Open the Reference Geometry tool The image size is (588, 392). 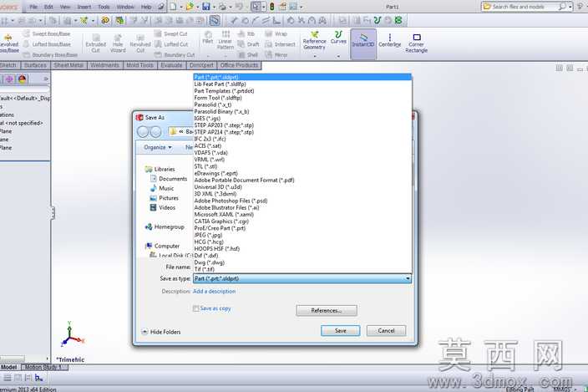(314, 40)
